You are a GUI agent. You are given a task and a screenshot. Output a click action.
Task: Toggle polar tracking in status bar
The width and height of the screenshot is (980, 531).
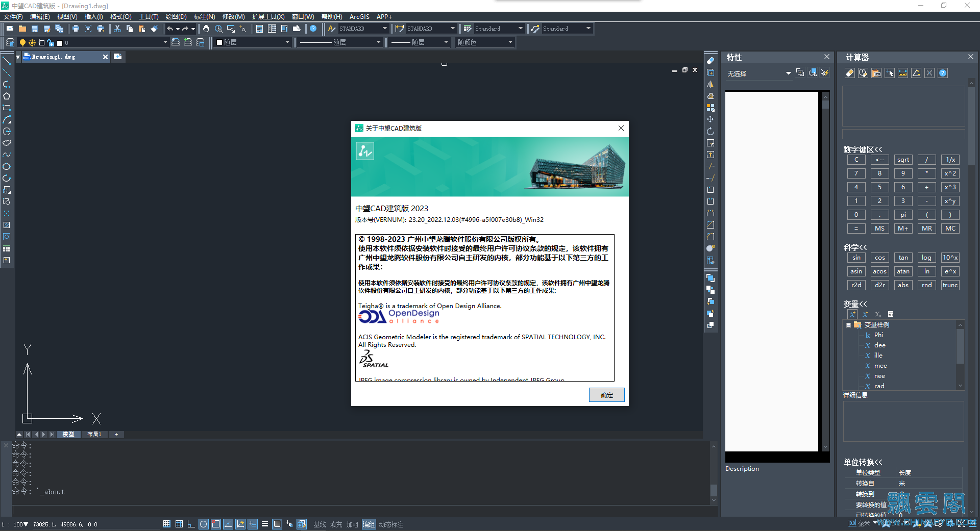(204, 524)
